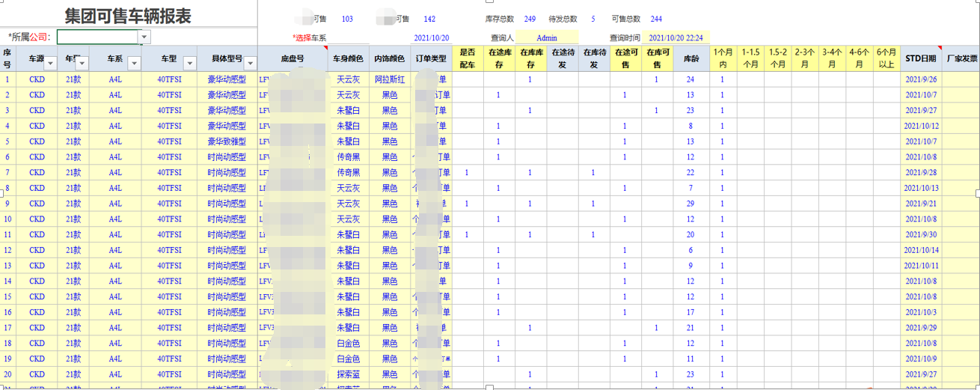Select the Admin 查询人 cell
The height and width of the screenshot is (390, 980).
click(546, 38)
